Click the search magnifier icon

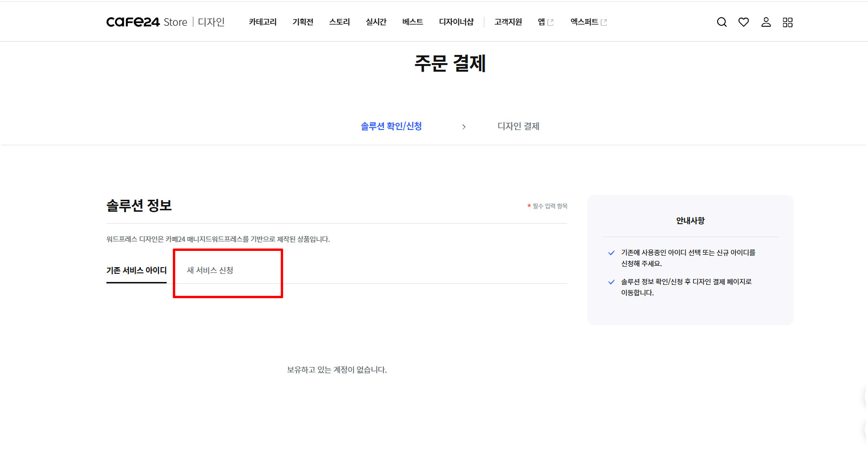coord(721,22)
